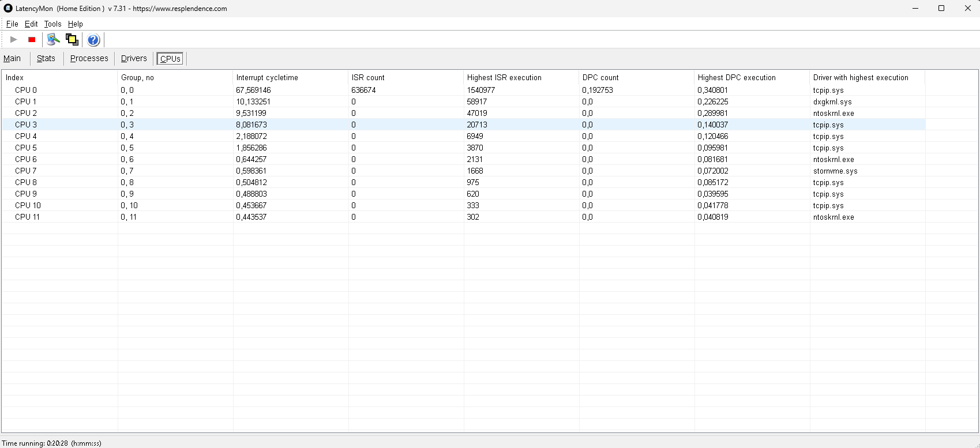Select the CPU 5 row
The image size is (980, 448).
(x=464, y=148)
